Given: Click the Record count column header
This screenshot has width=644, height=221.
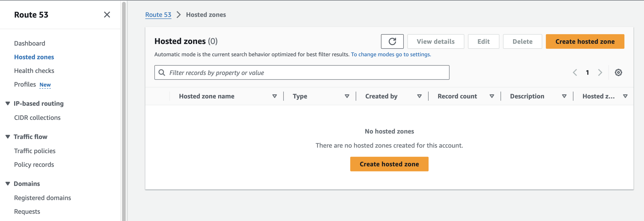Looking at the screenshot, I should tap(457, 96).
